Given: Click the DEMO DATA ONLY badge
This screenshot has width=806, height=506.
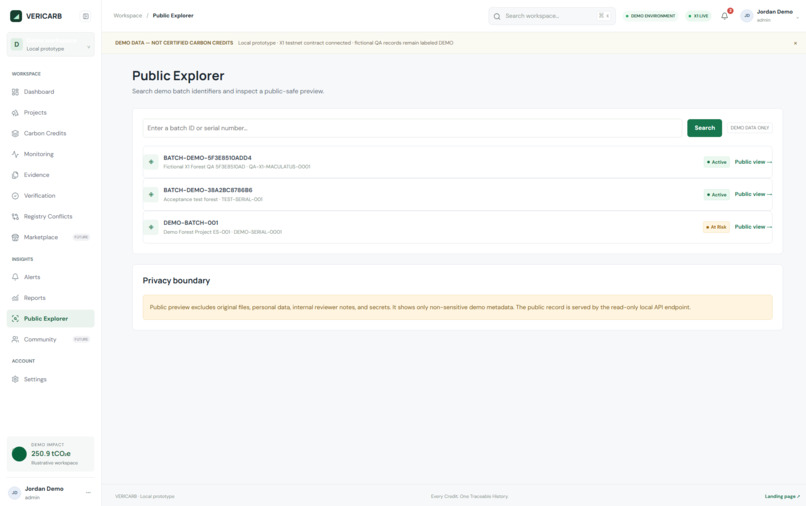Looking at the screenshot, I should 749,128.
